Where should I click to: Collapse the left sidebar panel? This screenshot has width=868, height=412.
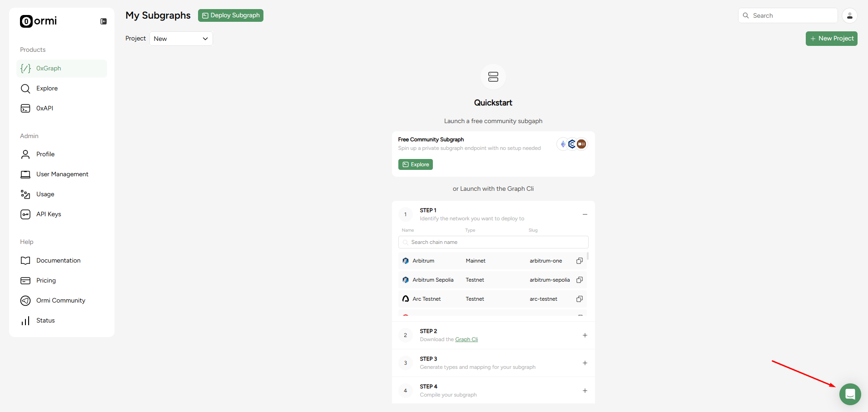pos(104,21)
